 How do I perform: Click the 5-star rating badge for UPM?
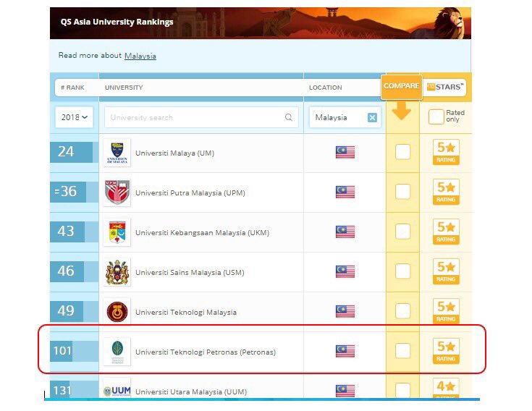tap(446, 192)
